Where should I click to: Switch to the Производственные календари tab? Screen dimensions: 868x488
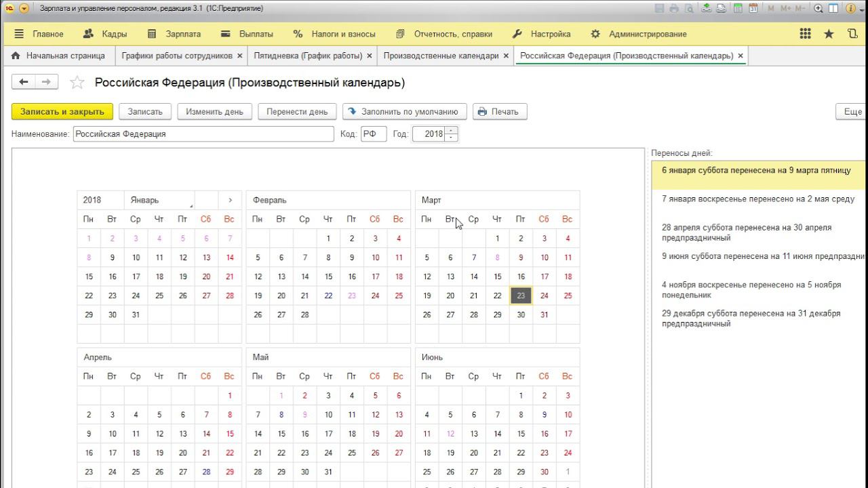point(441,56)
